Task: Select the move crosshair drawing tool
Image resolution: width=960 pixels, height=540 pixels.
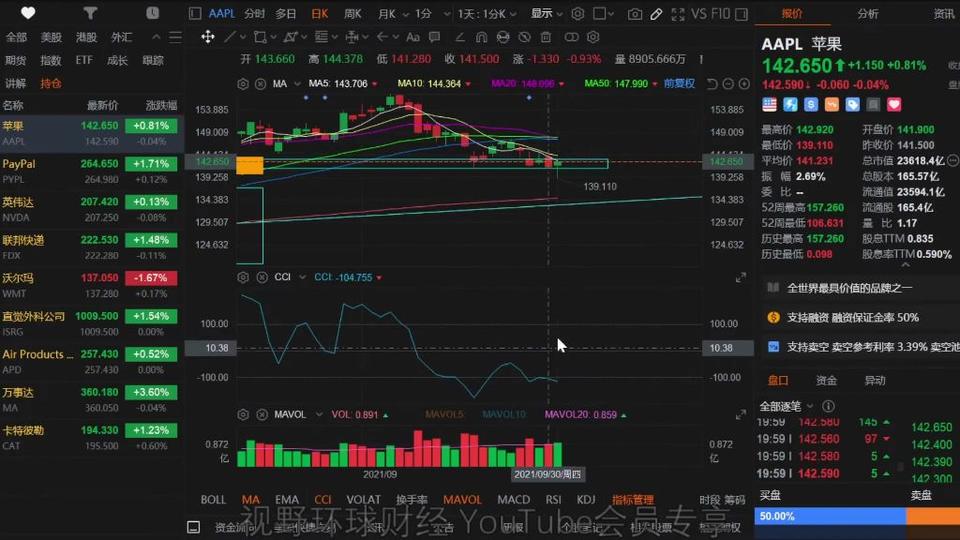Action: [208, 37]
